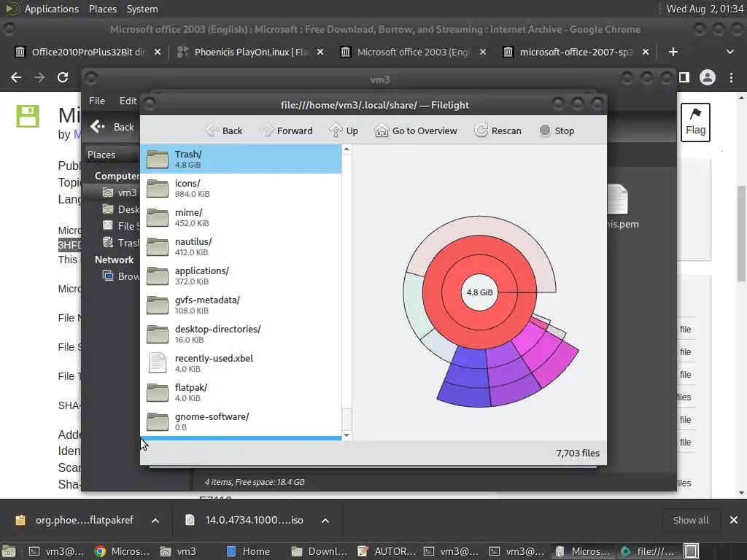Click the 4.8 GiB center of the ring chart
Screen dimensions: 747x560
[x=479, y=292]
